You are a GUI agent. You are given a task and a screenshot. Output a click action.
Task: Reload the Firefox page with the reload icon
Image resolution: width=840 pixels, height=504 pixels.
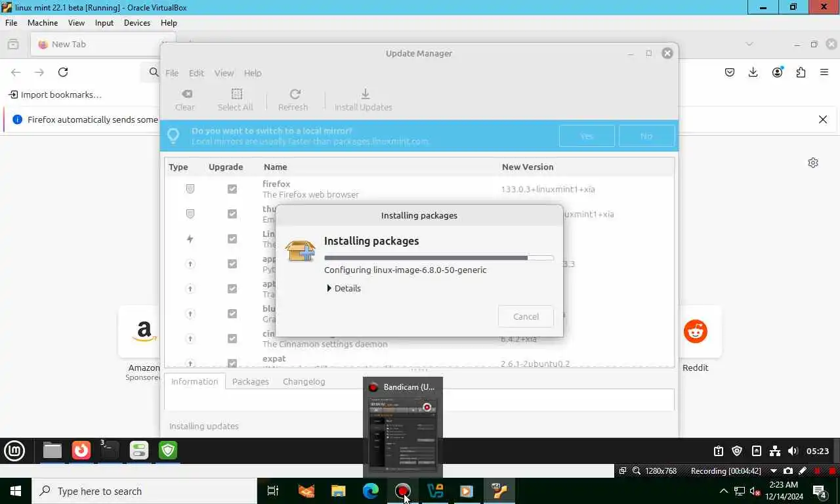point(63,72)
